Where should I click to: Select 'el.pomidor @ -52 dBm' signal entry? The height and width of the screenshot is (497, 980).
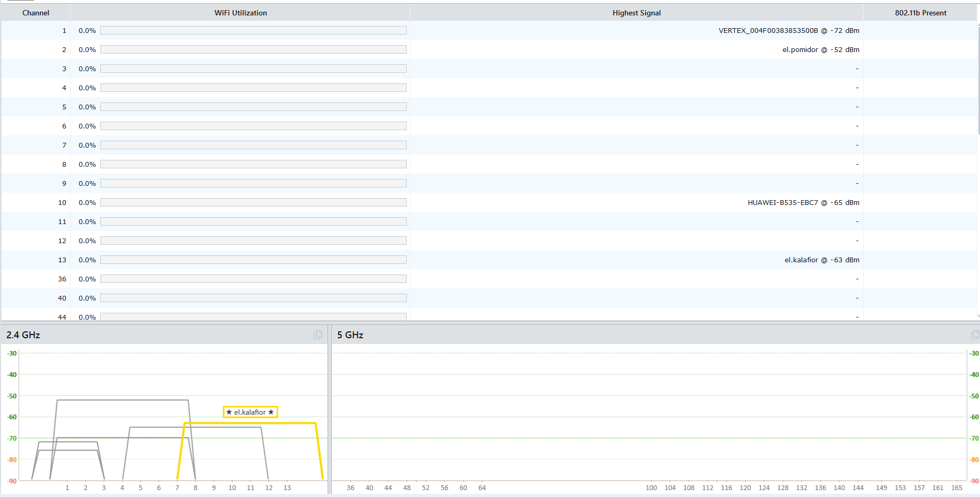pos(821,49)
